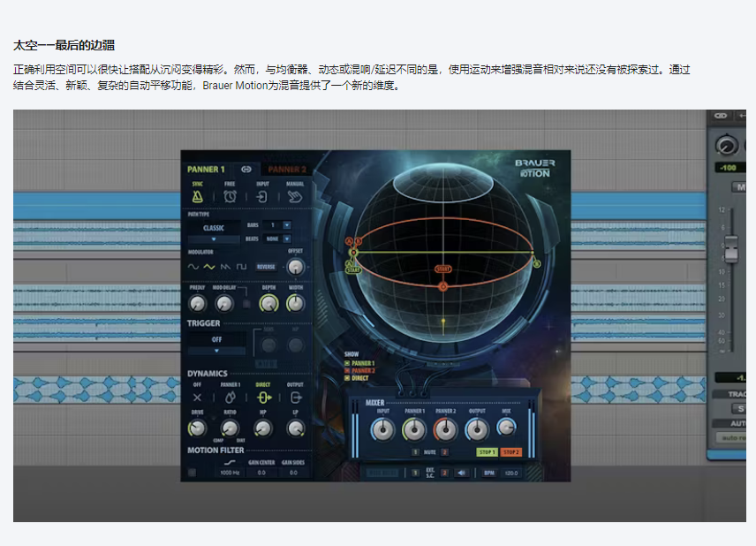The width and height of the screenshot is (756, 546).
Task: Click the green START marker on the sphere
Action: click(353, 270)
